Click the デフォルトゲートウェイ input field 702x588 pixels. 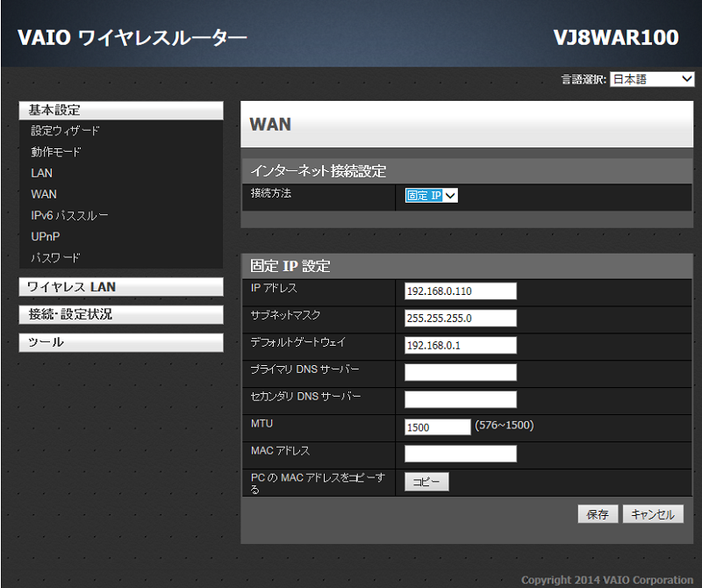(460, 345)
